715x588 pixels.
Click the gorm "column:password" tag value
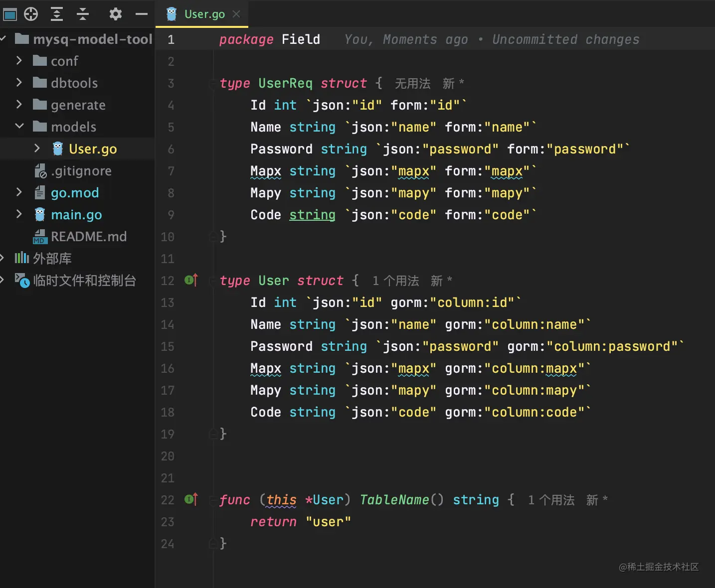612,346
